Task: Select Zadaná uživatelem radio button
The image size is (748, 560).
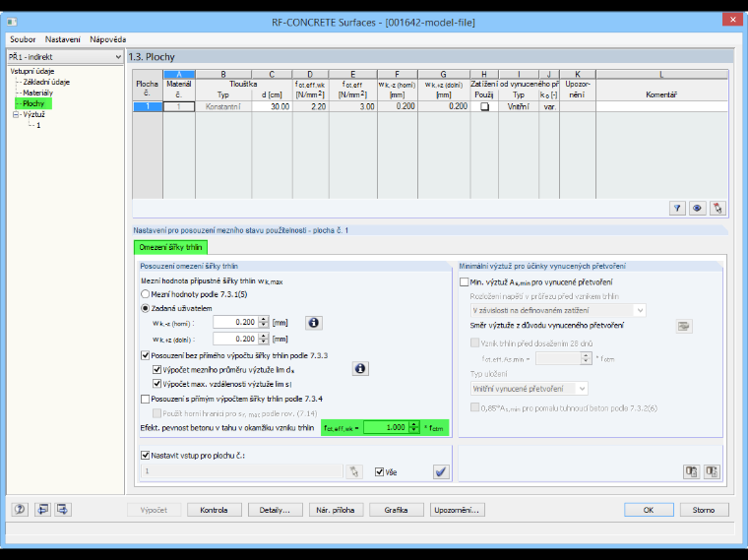Action: coord(145,309)
